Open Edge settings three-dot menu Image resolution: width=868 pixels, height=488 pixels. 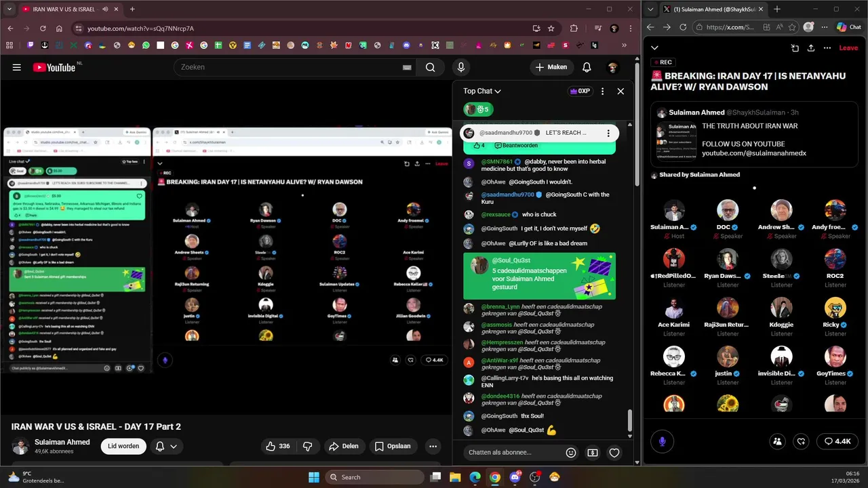pyautogui.click(x=824, y=27)
